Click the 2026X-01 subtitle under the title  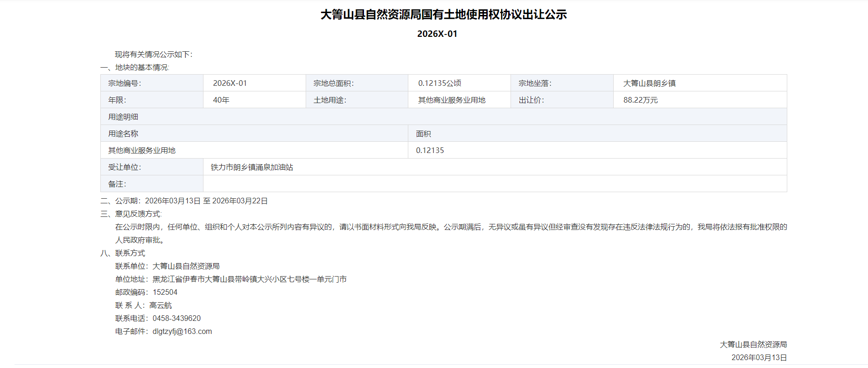437,34
